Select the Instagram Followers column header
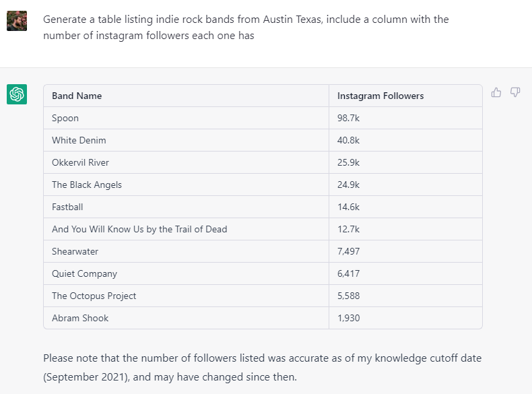 (405, 96)
